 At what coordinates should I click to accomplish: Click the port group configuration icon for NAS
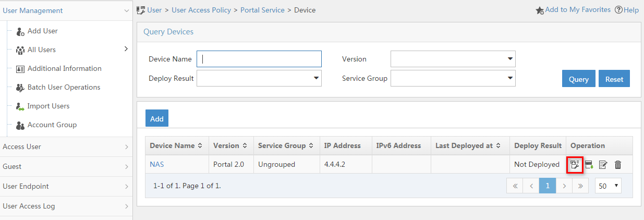click(575, 165)
